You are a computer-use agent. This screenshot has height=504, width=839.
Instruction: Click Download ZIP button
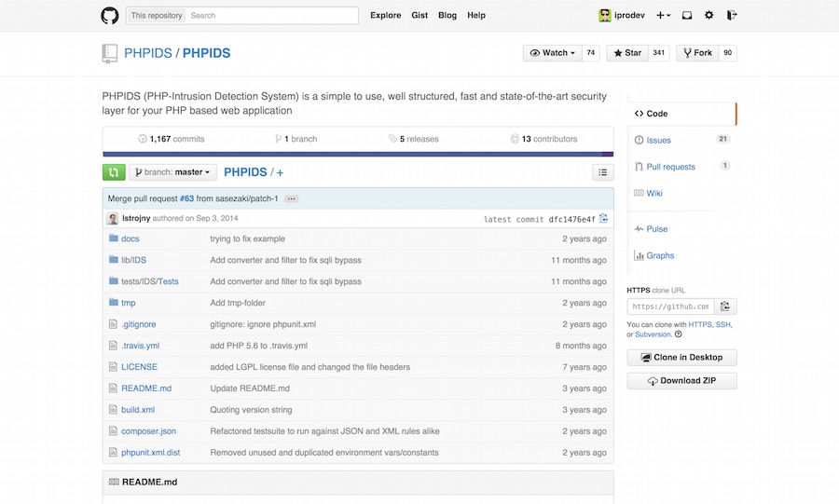[681, 380]
